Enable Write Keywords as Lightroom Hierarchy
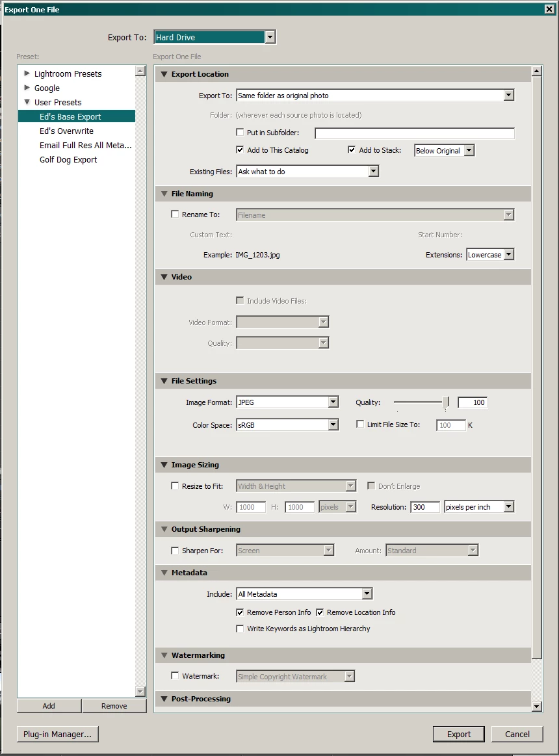This screenshot has width=559, height=756. (x=240, y=629)
